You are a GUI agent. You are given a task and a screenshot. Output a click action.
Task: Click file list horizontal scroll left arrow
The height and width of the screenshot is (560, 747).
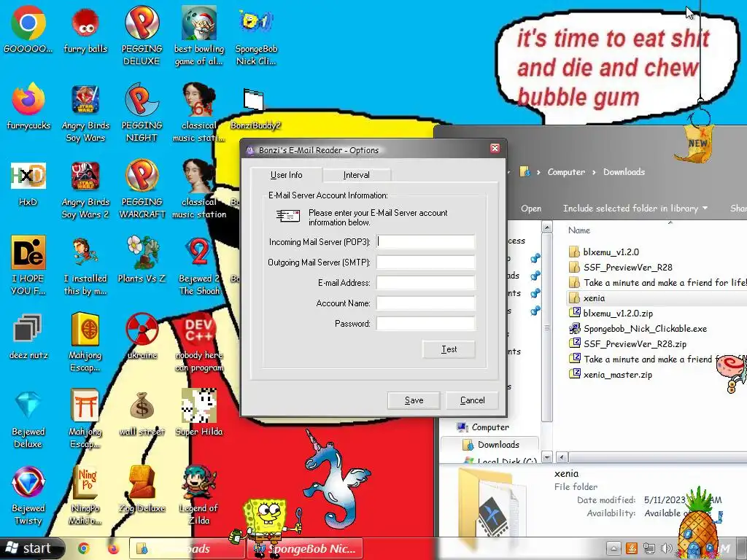(x=562, y=458)
